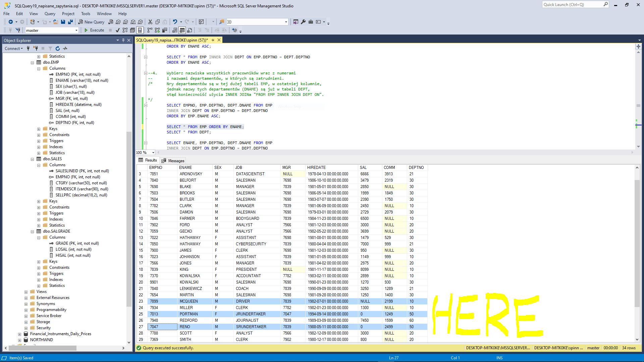Open a New Query window

[91, 22]
